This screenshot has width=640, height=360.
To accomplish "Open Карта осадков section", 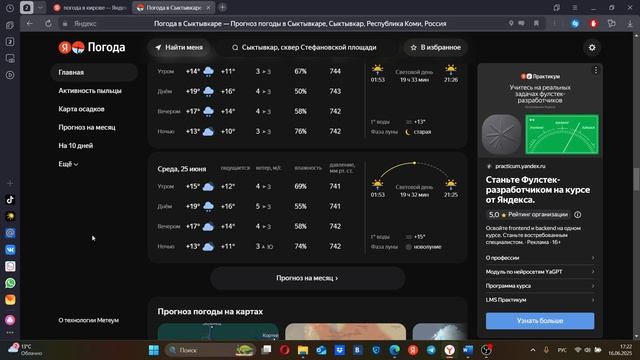I will point(81,109).
